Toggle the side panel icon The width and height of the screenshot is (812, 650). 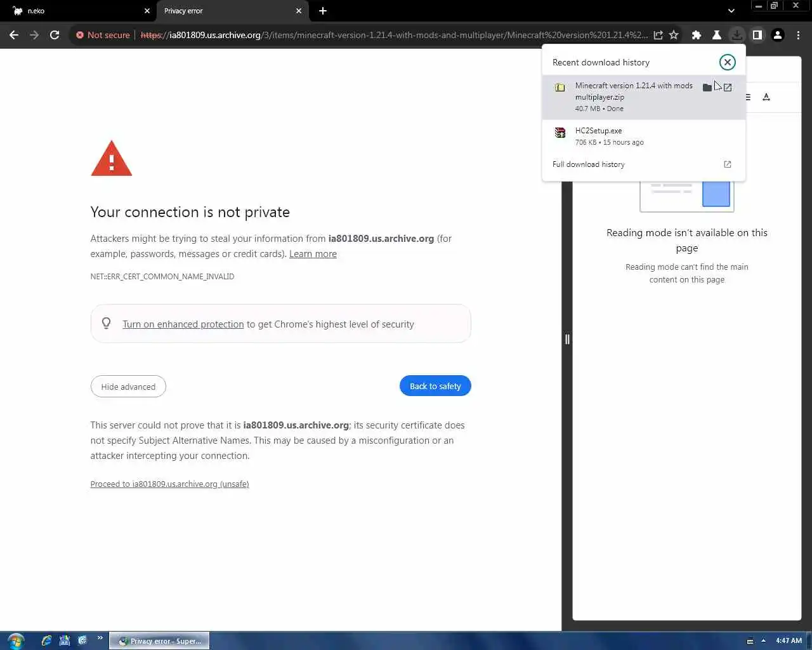(757, 35)
